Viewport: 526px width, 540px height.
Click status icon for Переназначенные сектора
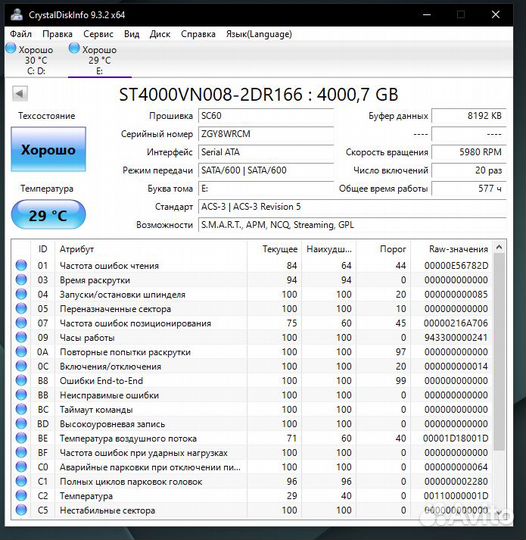pyautogui.click(x=21, y=309)
